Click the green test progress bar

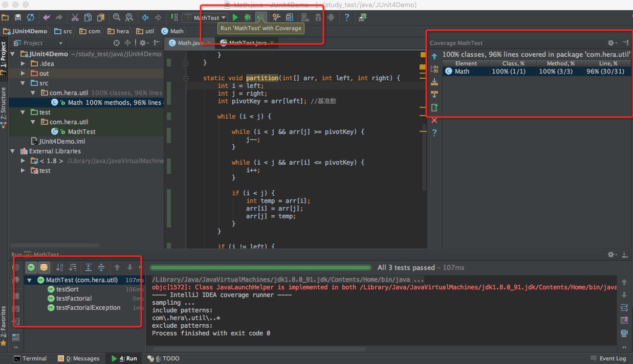(260, 267)
